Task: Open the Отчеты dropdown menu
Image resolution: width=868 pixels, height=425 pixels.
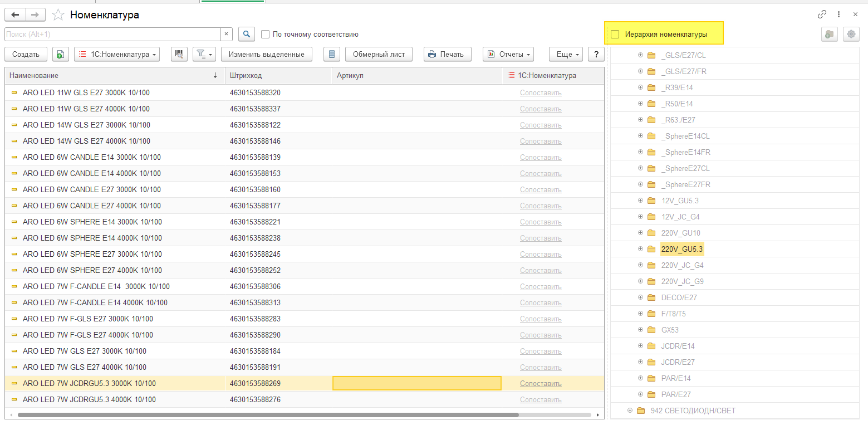Action: click(x=508, y=54)
